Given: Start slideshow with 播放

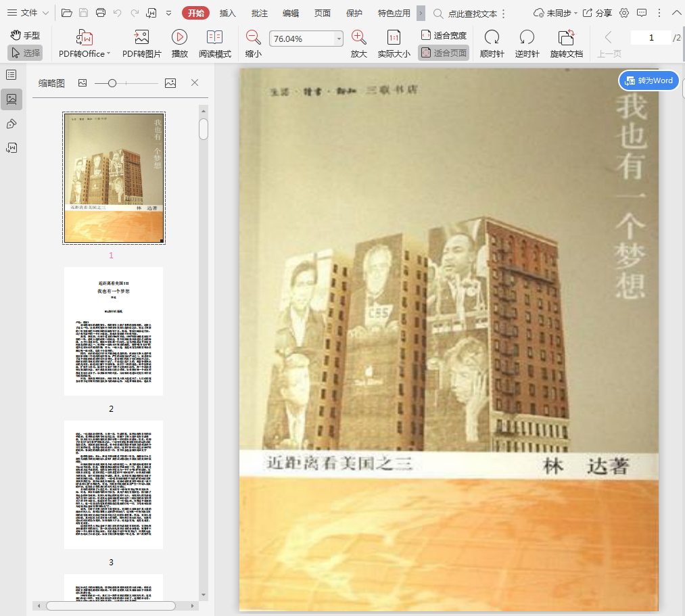Looking at the screenshot, I should (180, 44).
